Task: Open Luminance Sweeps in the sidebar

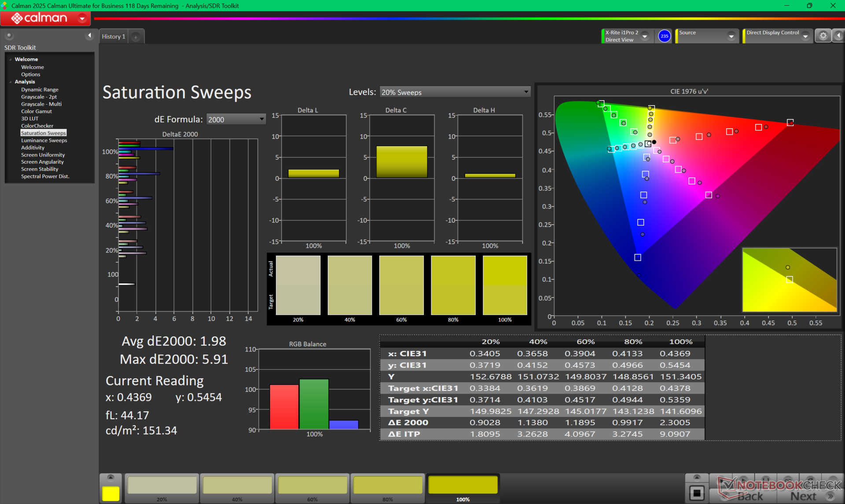Action: click(x=44, y=140)
